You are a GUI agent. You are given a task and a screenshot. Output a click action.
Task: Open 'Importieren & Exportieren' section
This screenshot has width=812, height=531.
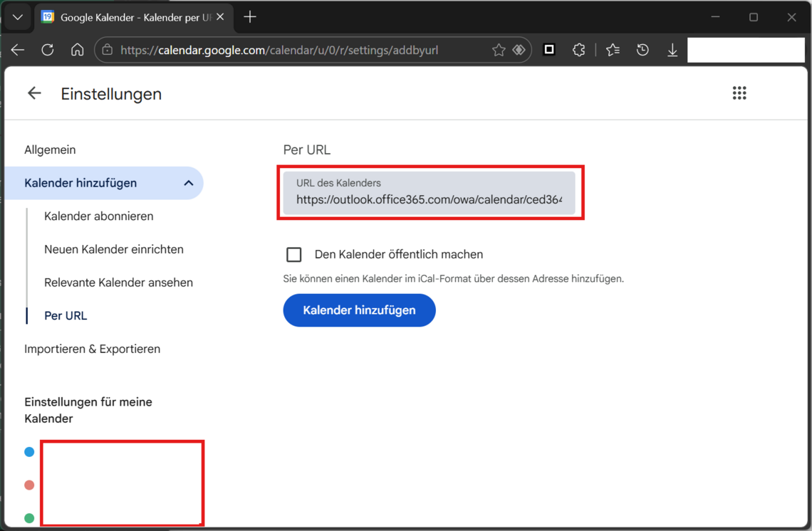[x=92, y=349]
